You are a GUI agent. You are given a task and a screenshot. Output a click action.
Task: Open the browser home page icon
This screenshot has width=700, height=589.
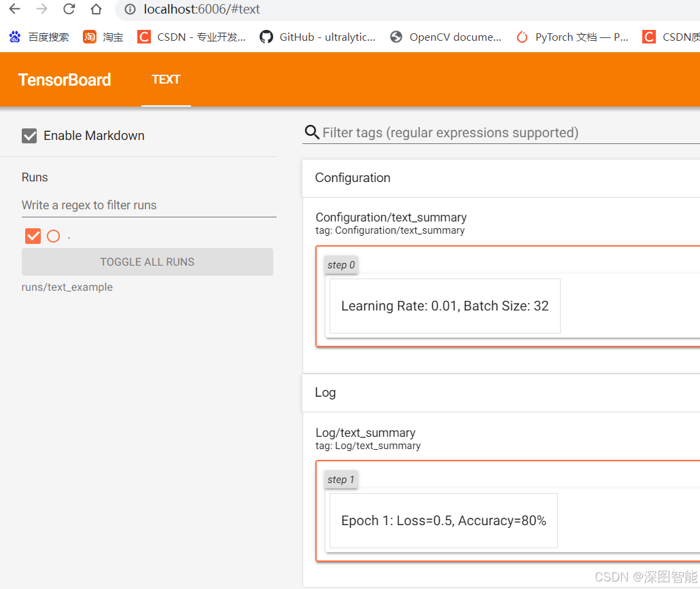[96, 9]
